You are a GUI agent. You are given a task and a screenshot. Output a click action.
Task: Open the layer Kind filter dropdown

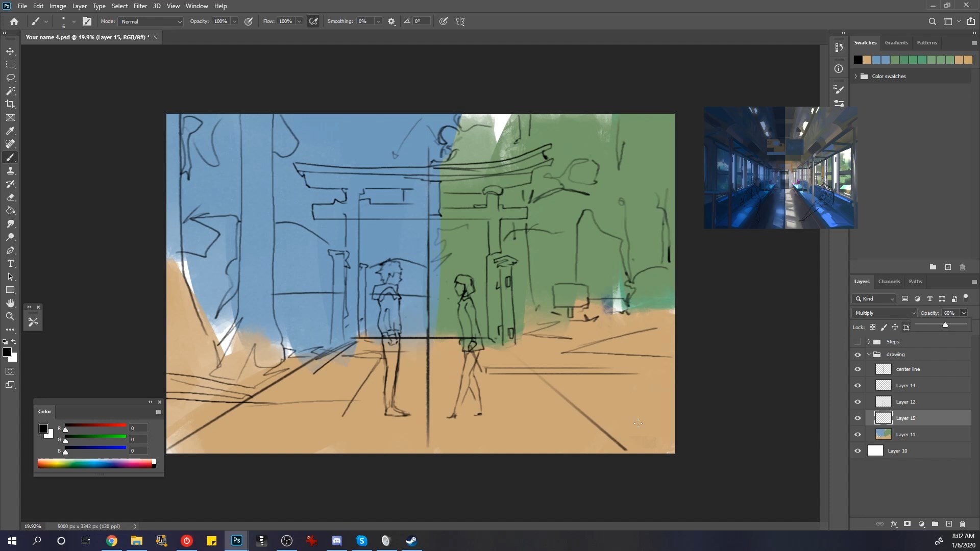[x=874, y=298]
